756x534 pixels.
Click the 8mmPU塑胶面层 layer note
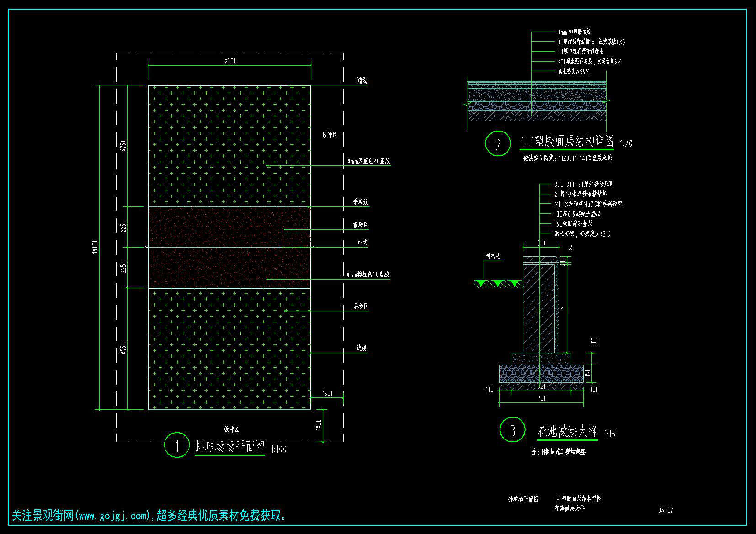pyautogui.click(x=574, y=32)
